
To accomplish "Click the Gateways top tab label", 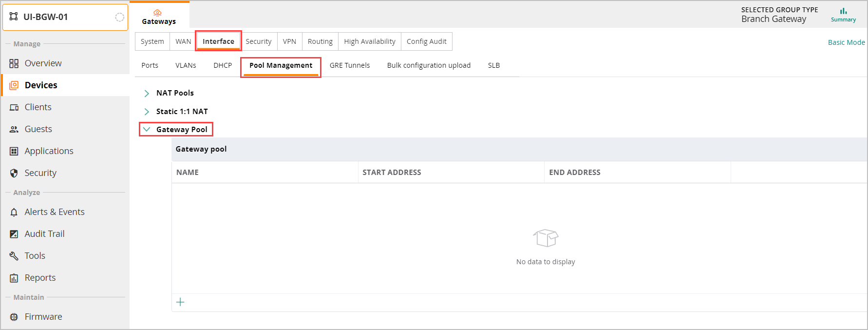I will (x=159, y=21).
